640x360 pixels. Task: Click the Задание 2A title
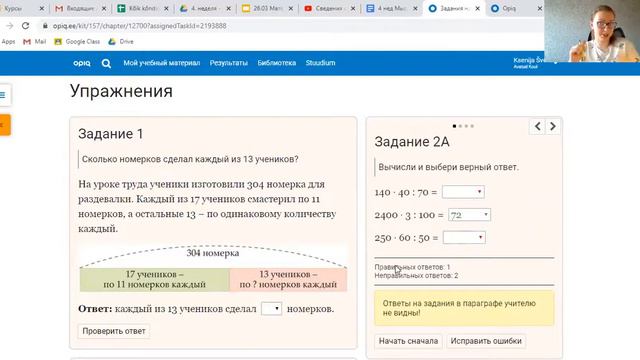(412, 142)
